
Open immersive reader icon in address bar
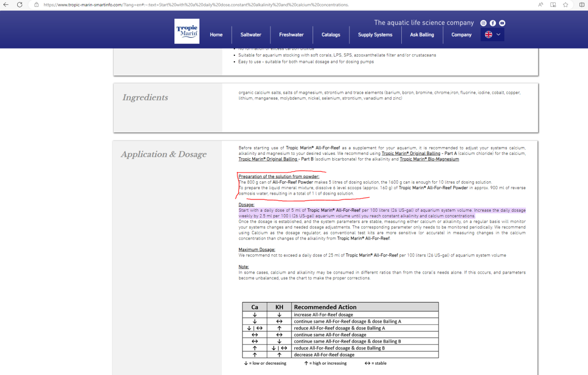tap(553, 4)
